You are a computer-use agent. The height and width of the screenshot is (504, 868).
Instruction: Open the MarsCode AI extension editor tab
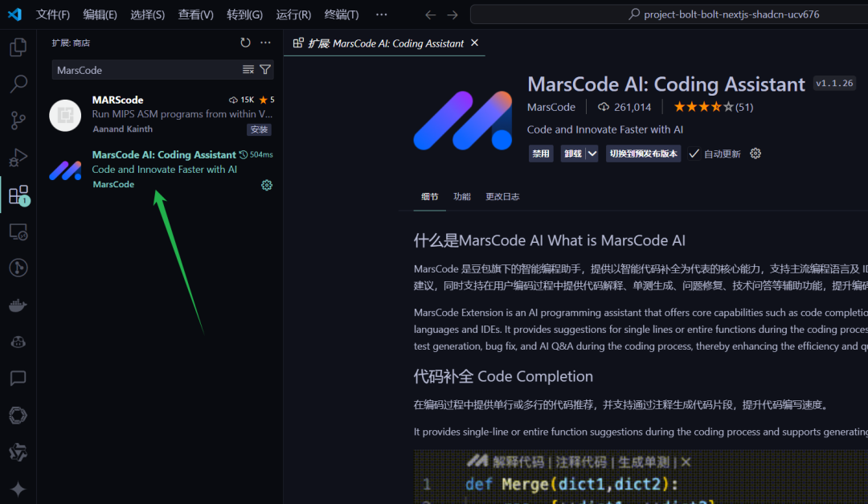(x=385, y=43)
